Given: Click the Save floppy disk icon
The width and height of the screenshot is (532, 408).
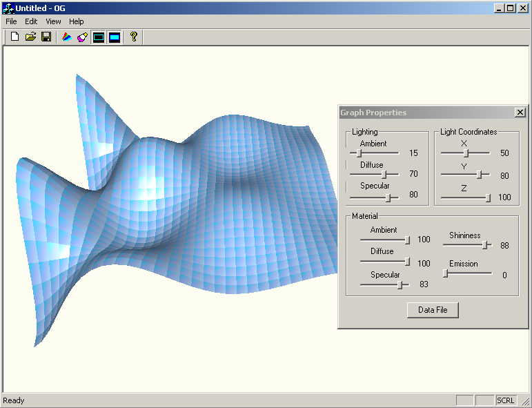Looking at the screenshot, I should 46,37.
